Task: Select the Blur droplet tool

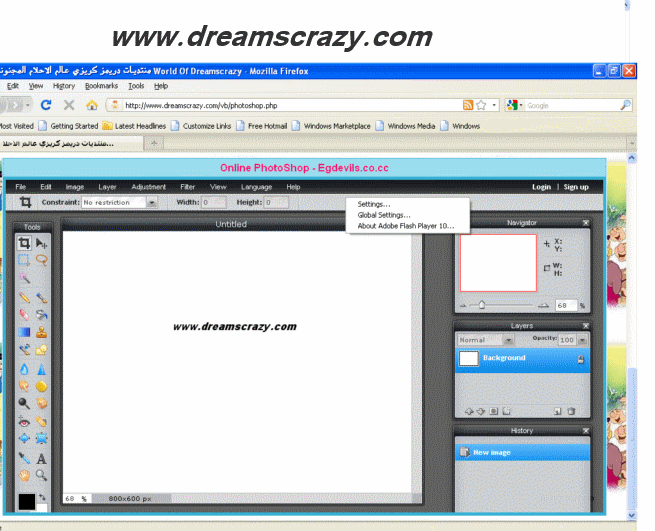Action: pos(24,369)
